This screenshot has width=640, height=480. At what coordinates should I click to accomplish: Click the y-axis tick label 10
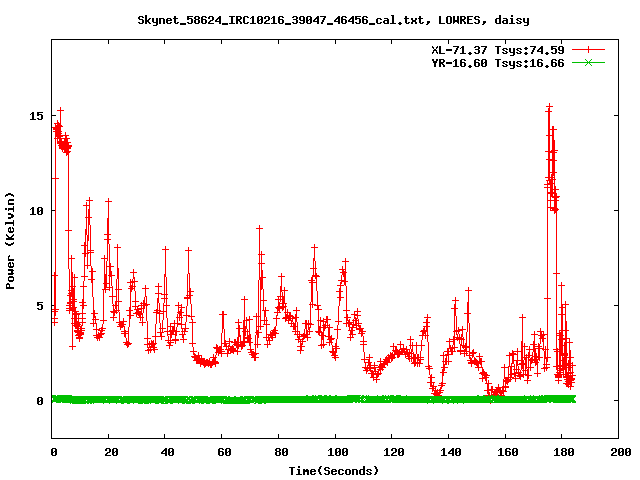[36, 211]
